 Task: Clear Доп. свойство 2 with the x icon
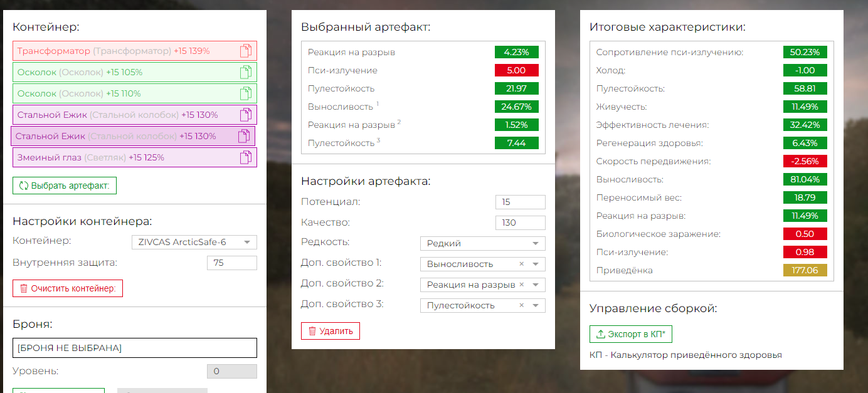521,285
